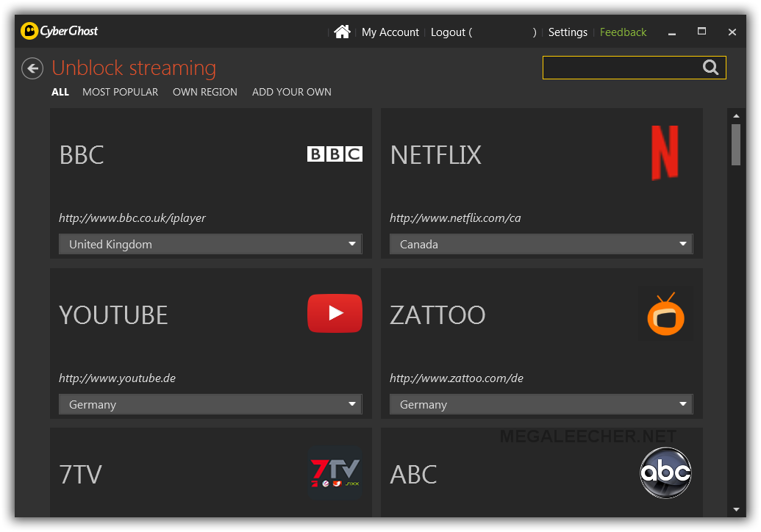The width and height of the screenshot is (761, 532).
Task: Open the BBC United Kingdom country dropdown
Action: pos(210,244)
